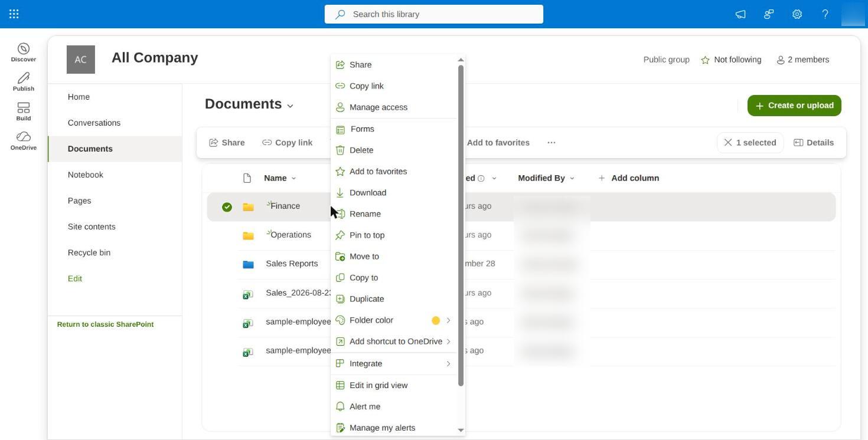Image resolution: width=868 pixels, height=440 pixels.
Task: Select Copy link in the context menu
Action: click(x=395, y=86)
